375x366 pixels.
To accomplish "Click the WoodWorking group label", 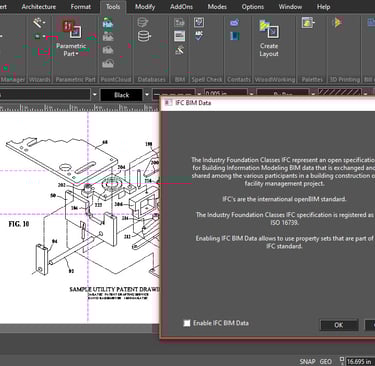I will pyautogui.click(x=275, y=79).
